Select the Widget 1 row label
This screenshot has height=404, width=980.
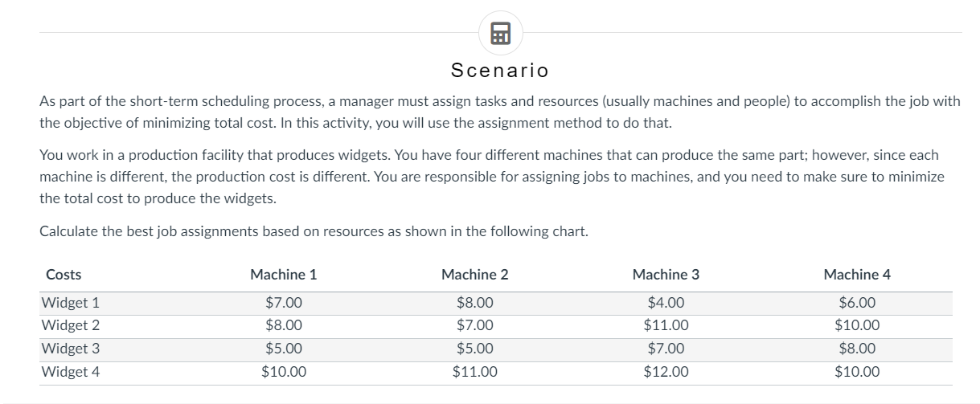pyautogui.click(x=70, y=304)
